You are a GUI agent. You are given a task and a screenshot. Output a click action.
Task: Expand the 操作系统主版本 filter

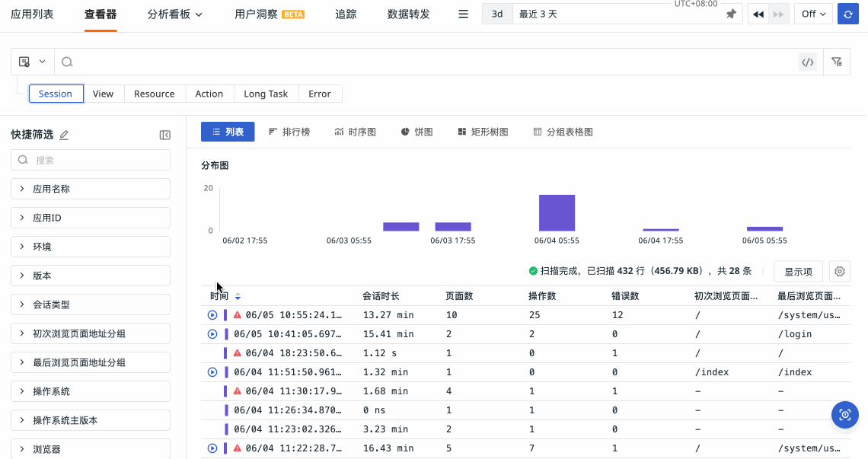[91, 420]
